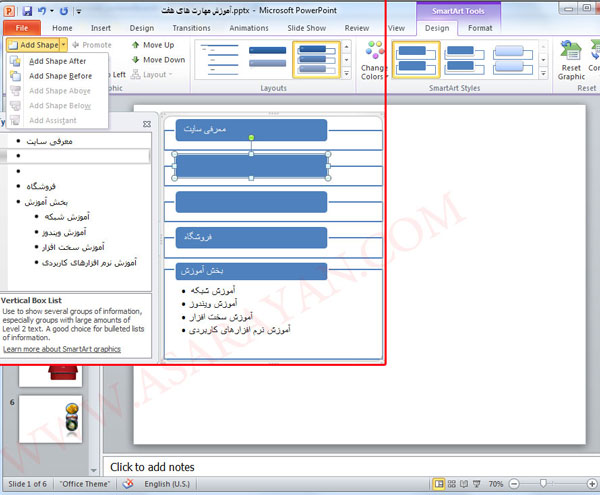Click the 'معرفی سایت' box in the SmartArt
Viewport: 600px width, 495px height.
[251, 130]
